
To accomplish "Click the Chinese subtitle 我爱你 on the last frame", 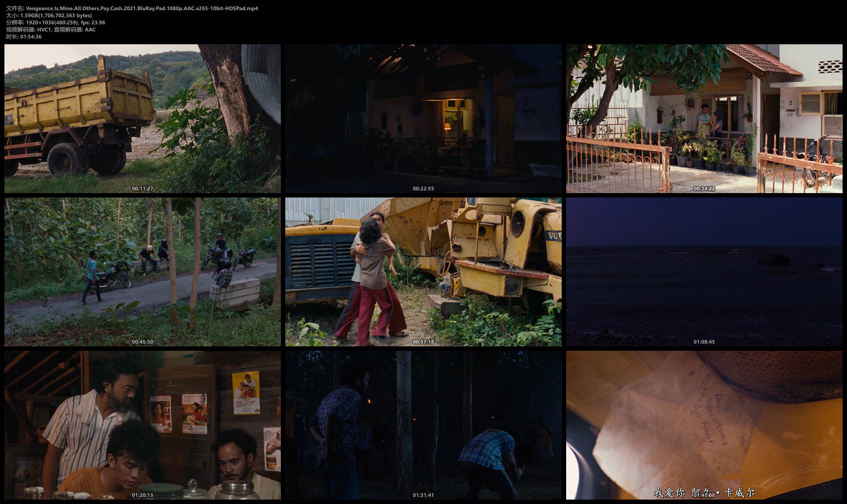I will (x=669, y=492).
